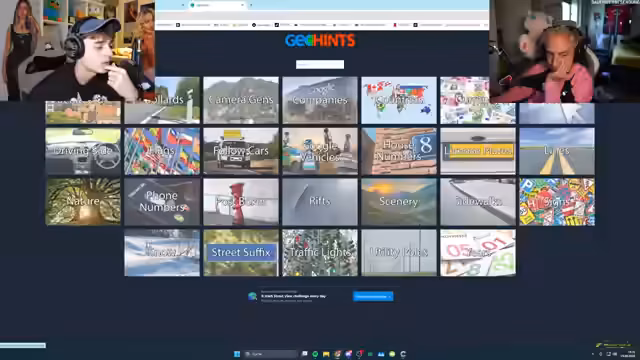Screen dimensions: 640x360
Task: Open the Windows Start menu
Action: click(237, 354)
